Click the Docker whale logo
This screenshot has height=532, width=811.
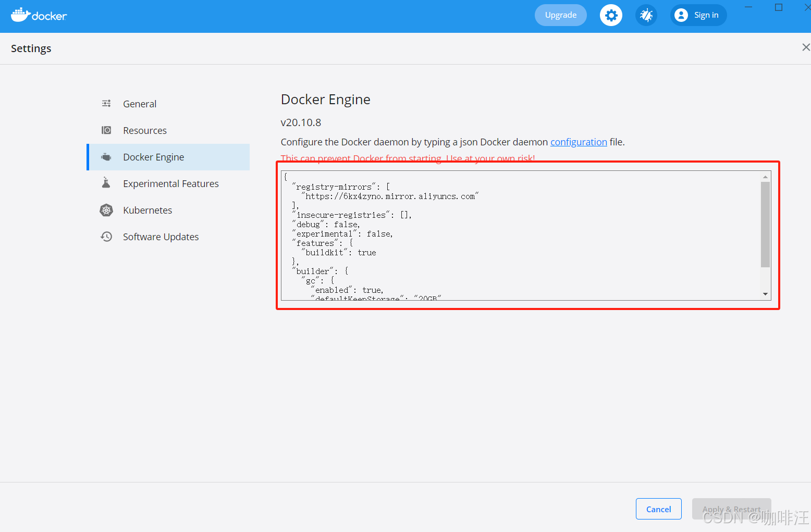click(39, 15)
